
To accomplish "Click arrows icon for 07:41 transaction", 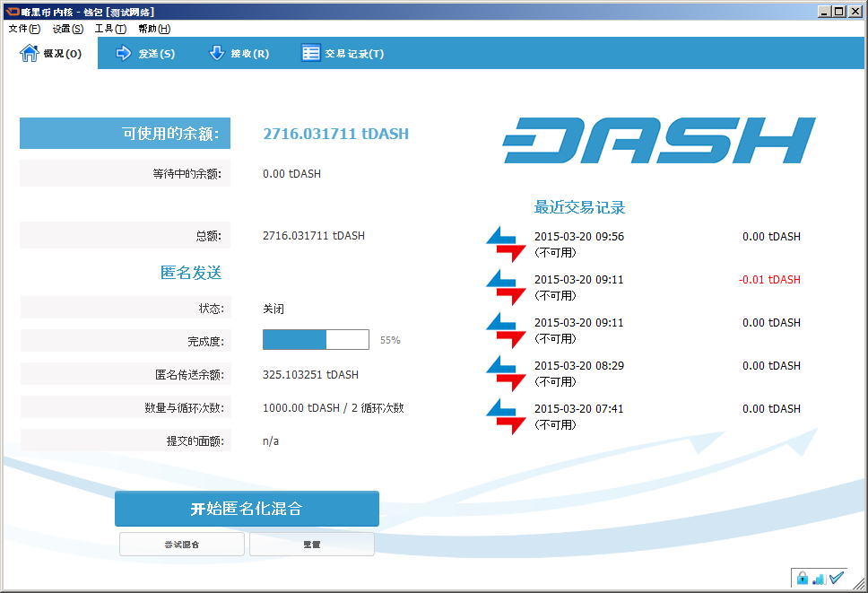I will pyautogui.click(x=506, y=417).
